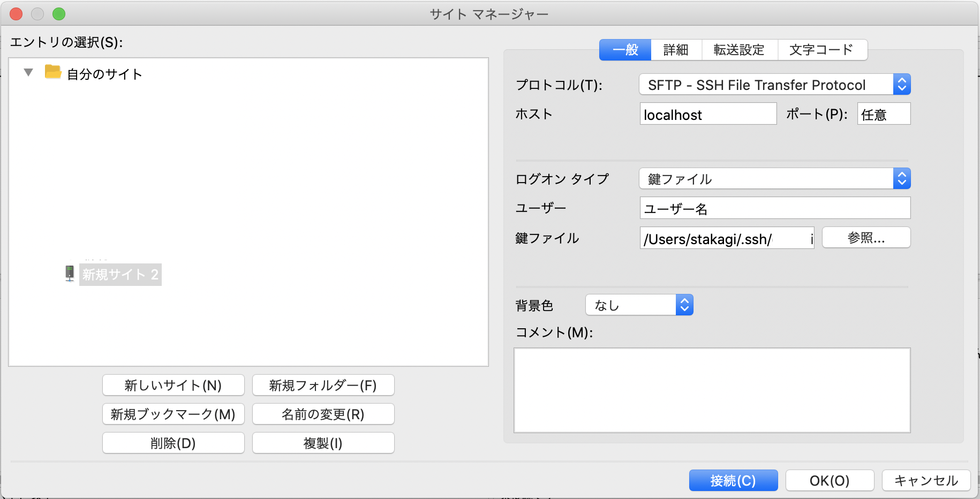
Task: Click the 接続 button
Action: click(x=733, y=480)
